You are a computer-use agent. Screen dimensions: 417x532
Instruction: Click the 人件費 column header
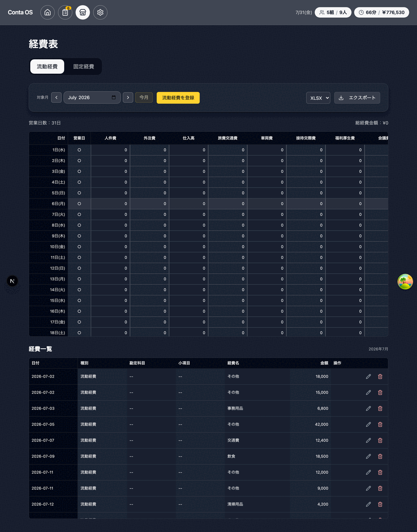pos(110,138)
